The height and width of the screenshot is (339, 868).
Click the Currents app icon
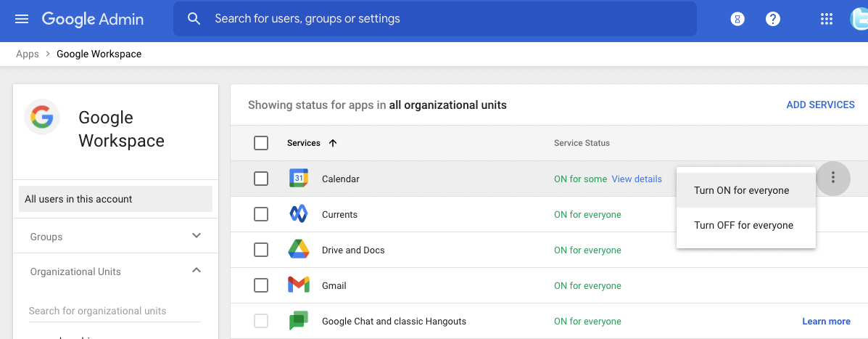click(298, 214)
